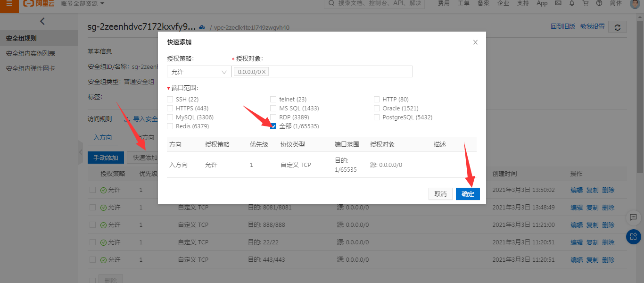Viewport: 644px width, 283px height.
Task: Check the Oracle (1521) port
Action: (377, 108)
